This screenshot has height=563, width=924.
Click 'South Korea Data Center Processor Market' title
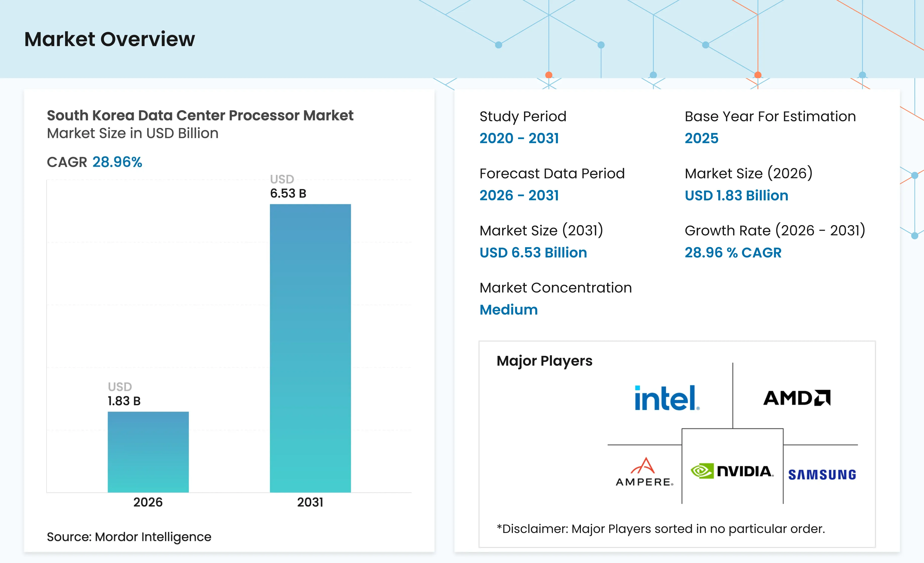click(x=200, y=115)
